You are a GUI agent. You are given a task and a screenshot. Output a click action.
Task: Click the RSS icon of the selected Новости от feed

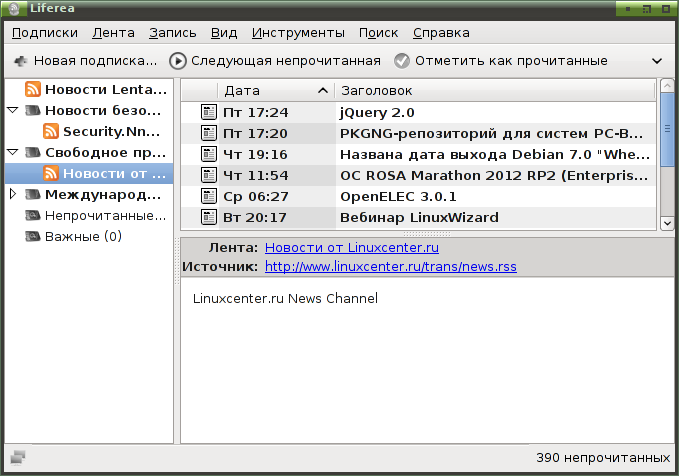(51, 173)
